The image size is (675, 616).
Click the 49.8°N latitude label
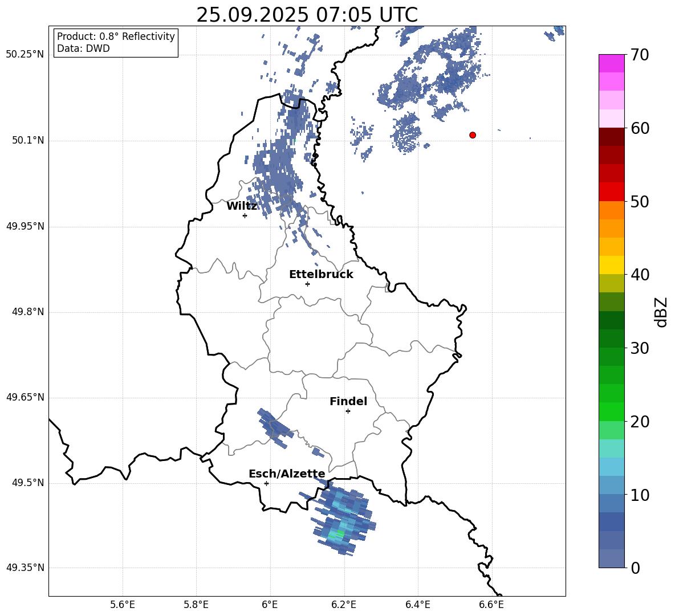(28, 312)
